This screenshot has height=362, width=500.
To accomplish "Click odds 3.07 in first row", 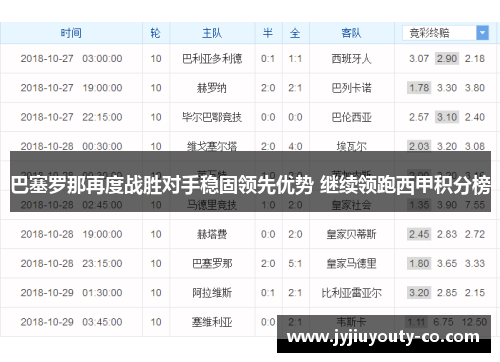I will [419, 59].
